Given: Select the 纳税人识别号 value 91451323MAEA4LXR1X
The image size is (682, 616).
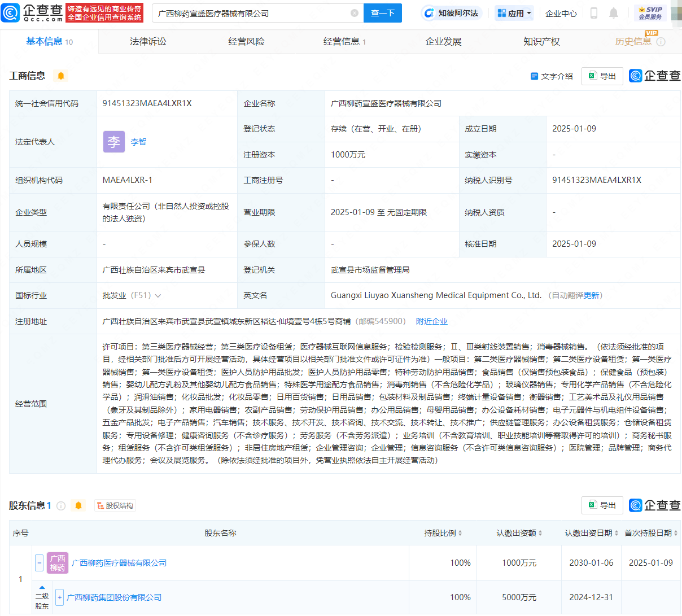Looking at the screenshot, I should 597,180.
